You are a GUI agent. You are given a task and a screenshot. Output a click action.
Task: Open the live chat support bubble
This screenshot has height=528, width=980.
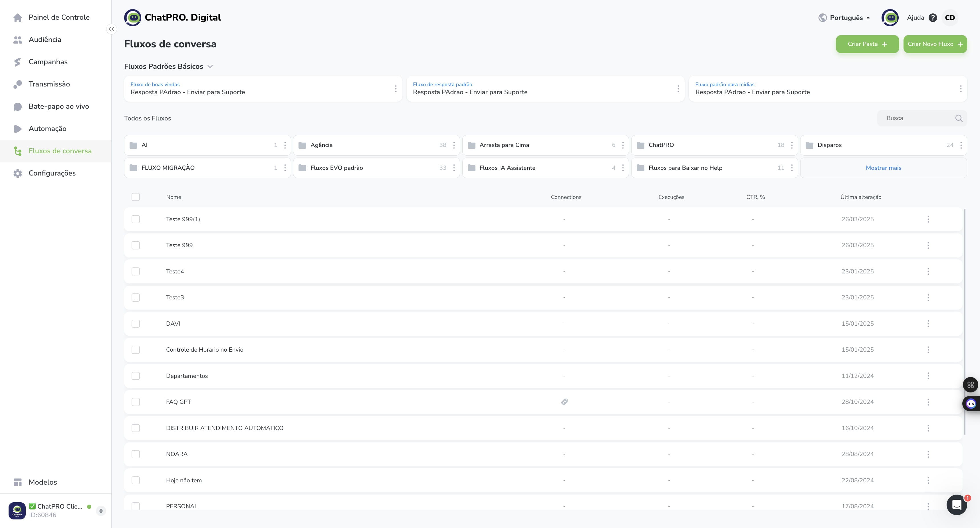pyautogui.click(x=956, y=505)
